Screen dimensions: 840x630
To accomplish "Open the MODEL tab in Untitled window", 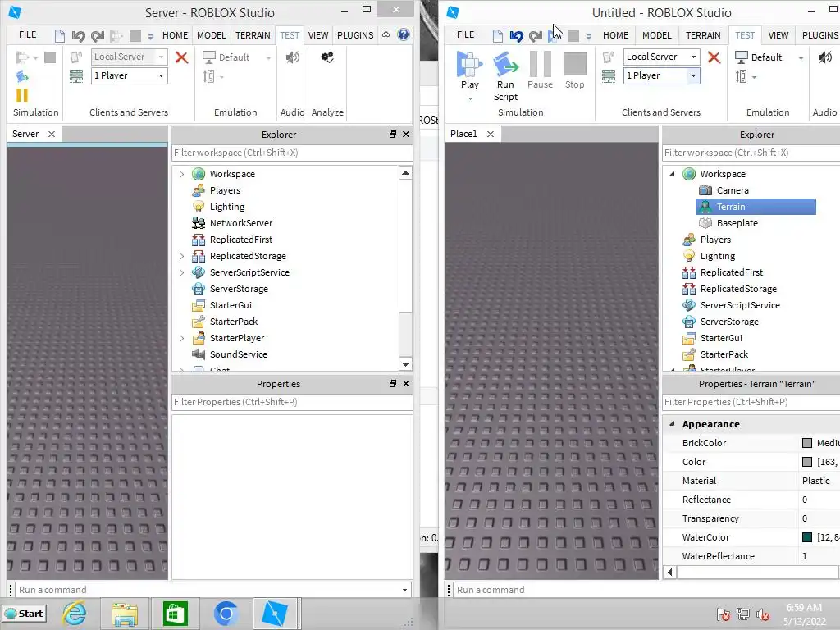I will (657, 35).
